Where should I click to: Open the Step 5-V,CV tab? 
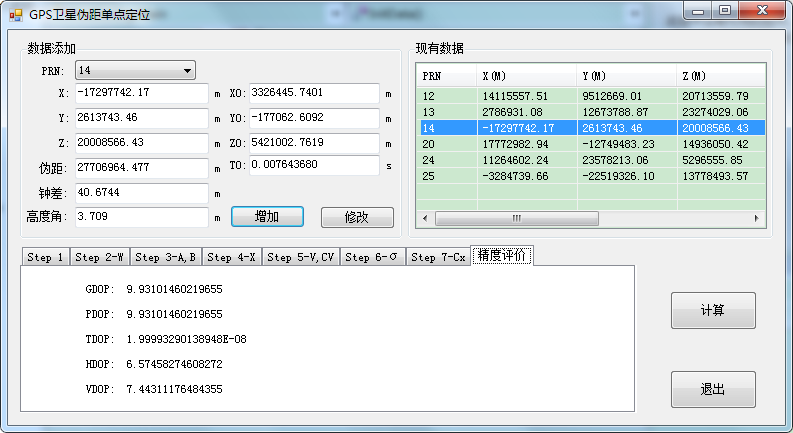pos(303,257)
